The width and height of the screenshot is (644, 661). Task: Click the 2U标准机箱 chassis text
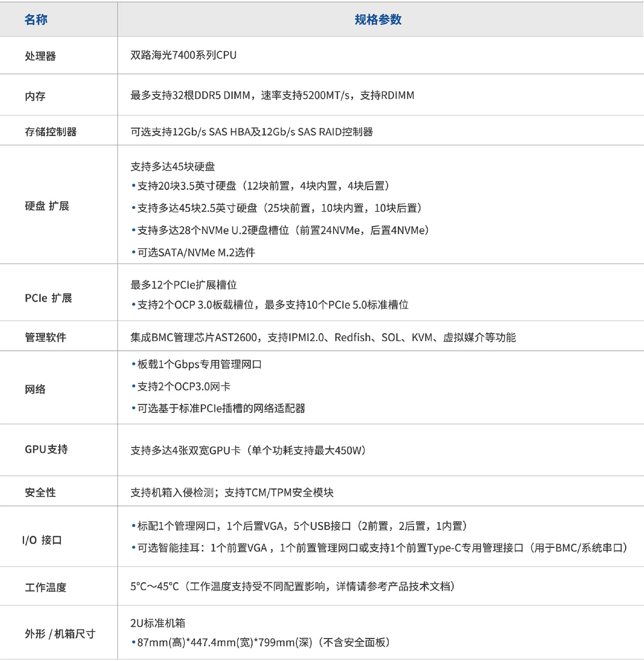[158, 623]
